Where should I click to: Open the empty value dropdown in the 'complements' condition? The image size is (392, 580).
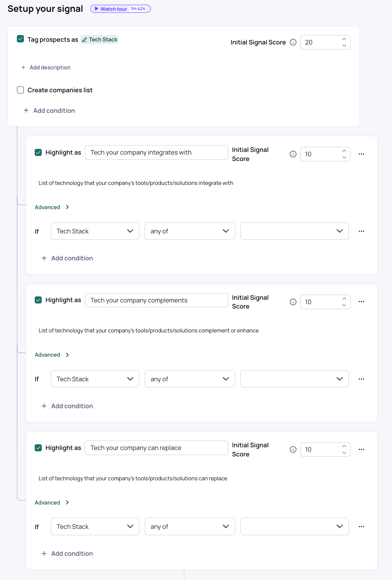(294, 379)
